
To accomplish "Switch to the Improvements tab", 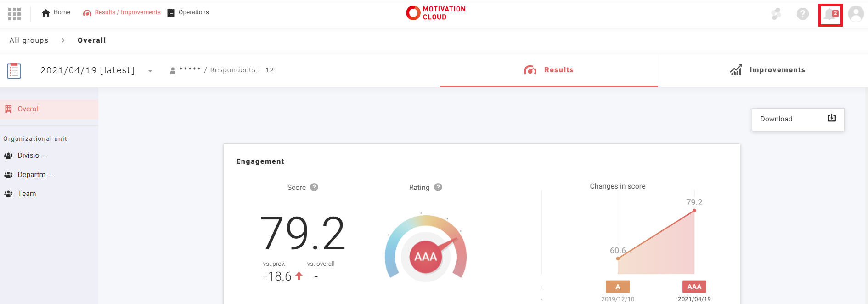I will (767, 70).
